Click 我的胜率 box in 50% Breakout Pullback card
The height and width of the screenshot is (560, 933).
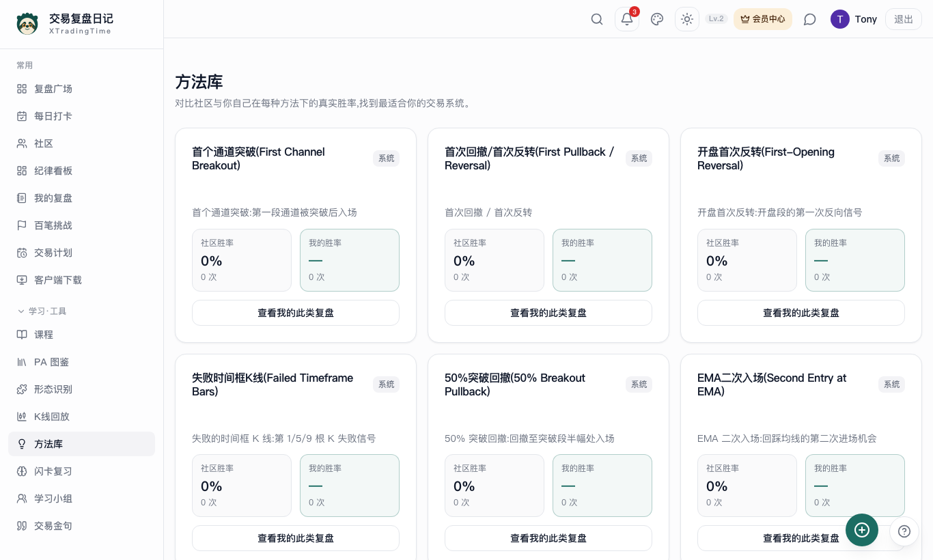click(602, 486)
